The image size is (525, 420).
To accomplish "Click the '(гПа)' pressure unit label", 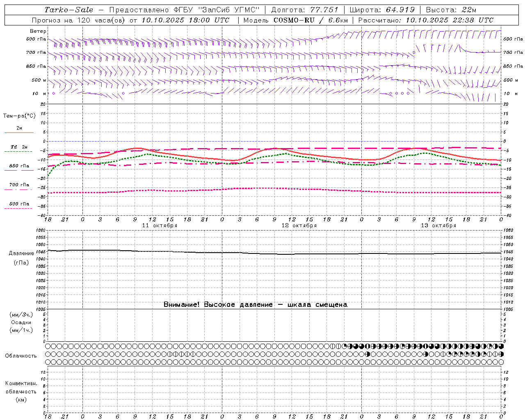I will click(21, 263).
